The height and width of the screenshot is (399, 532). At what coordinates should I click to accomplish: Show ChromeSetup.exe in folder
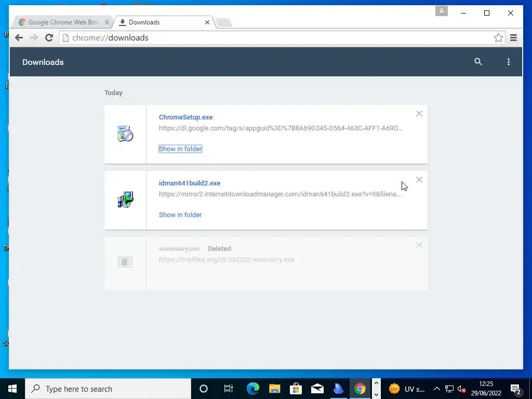click(180, 149)
